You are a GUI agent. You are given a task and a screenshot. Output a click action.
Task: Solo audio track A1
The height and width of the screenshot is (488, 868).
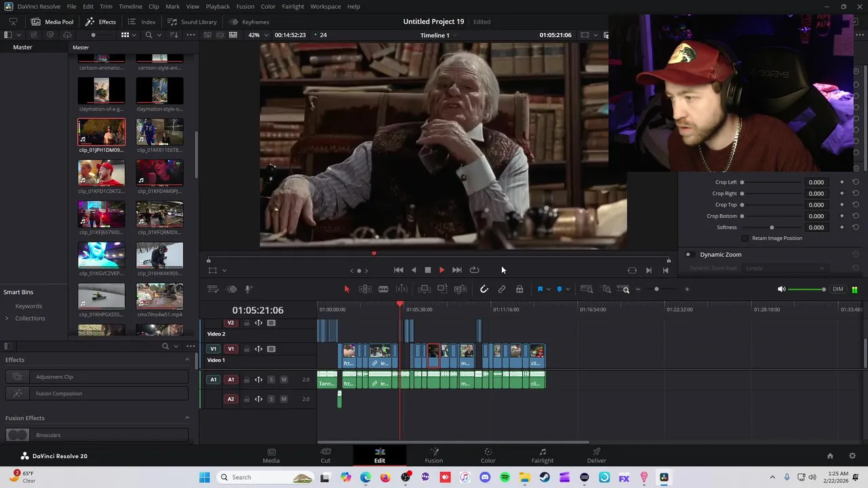tap(271, 380)
